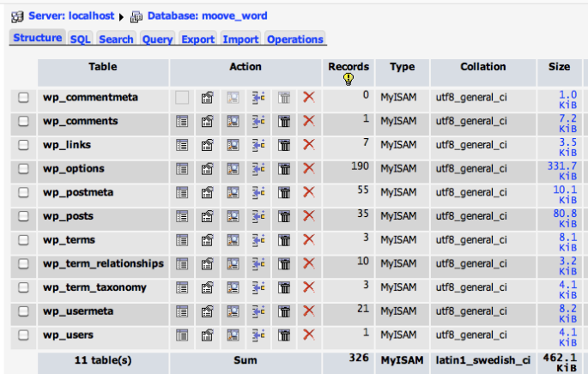The height and width of the screenshot is (374, 588).
Task: Click the 10.1 KiB size link
Action: point(565,195)
